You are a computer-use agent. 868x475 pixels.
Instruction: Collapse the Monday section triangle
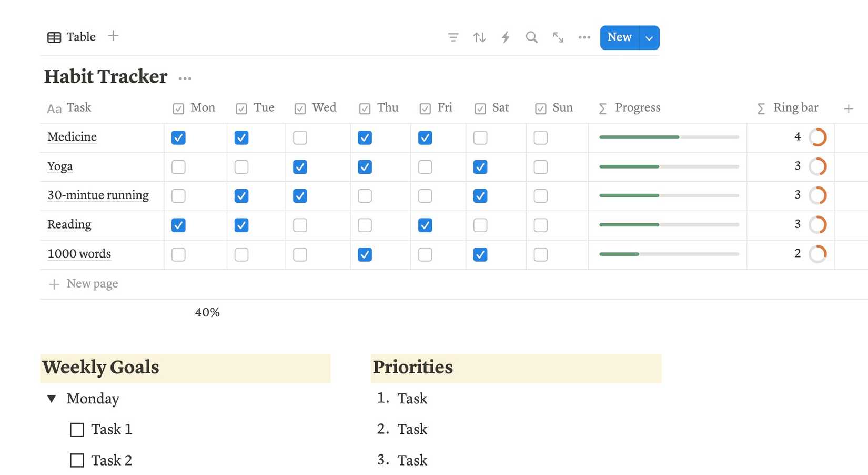point(51,399)
